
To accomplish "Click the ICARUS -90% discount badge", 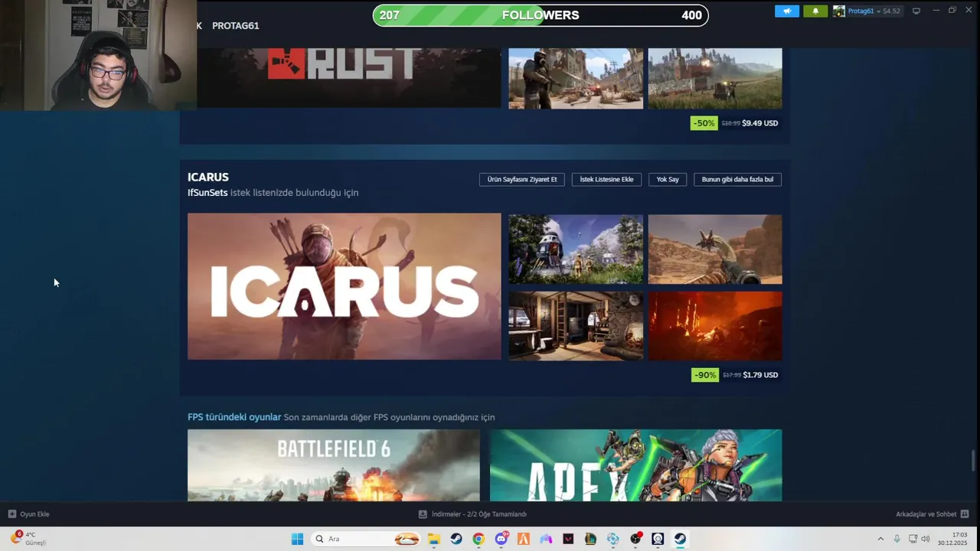I will point(704,375).
